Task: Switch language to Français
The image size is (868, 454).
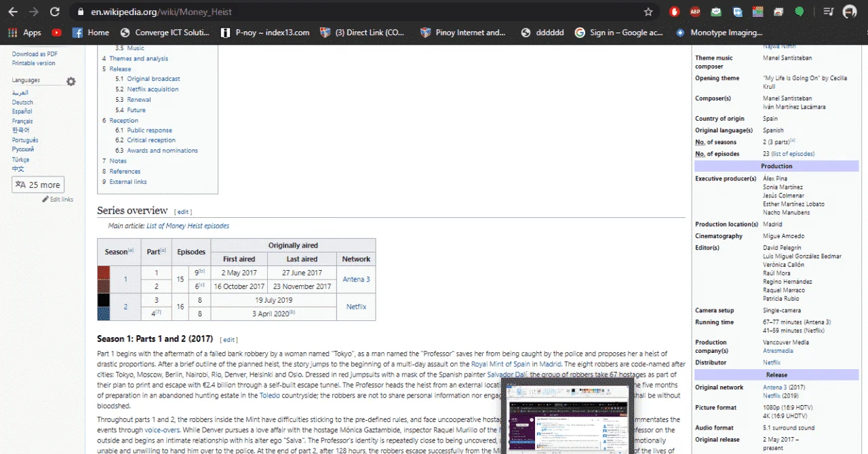Action: pyautogui.click(x=22, y=121)
